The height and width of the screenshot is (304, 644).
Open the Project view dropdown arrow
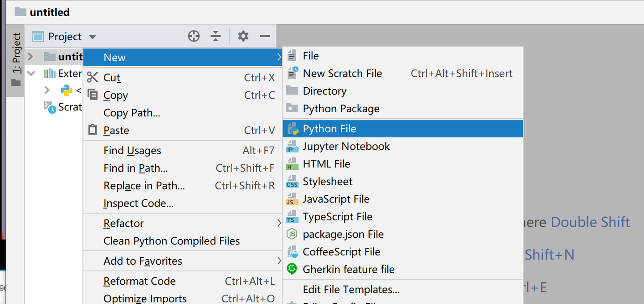click(x=92, y=37)
